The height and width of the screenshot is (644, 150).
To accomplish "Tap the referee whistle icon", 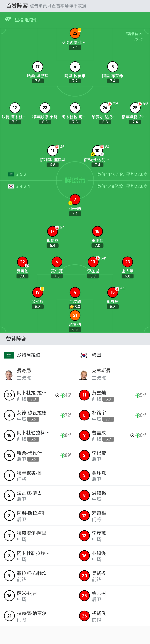I will [x=8, y=19].
